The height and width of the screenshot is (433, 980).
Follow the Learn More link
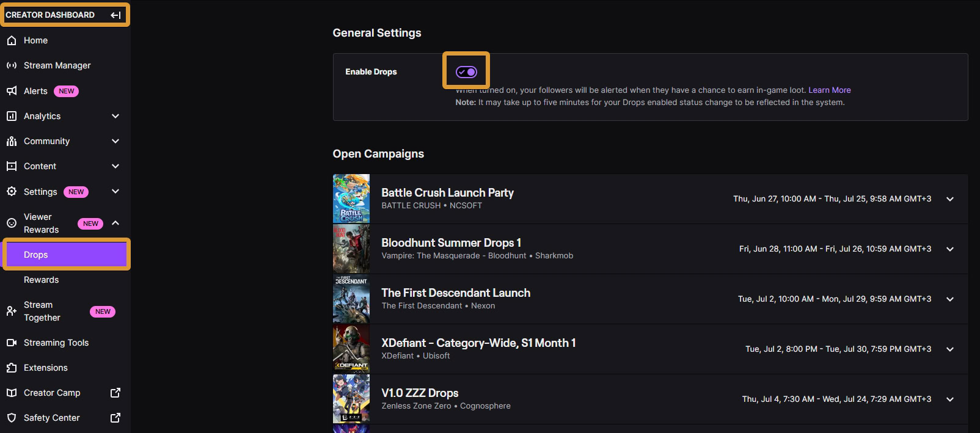pos(829,90)
